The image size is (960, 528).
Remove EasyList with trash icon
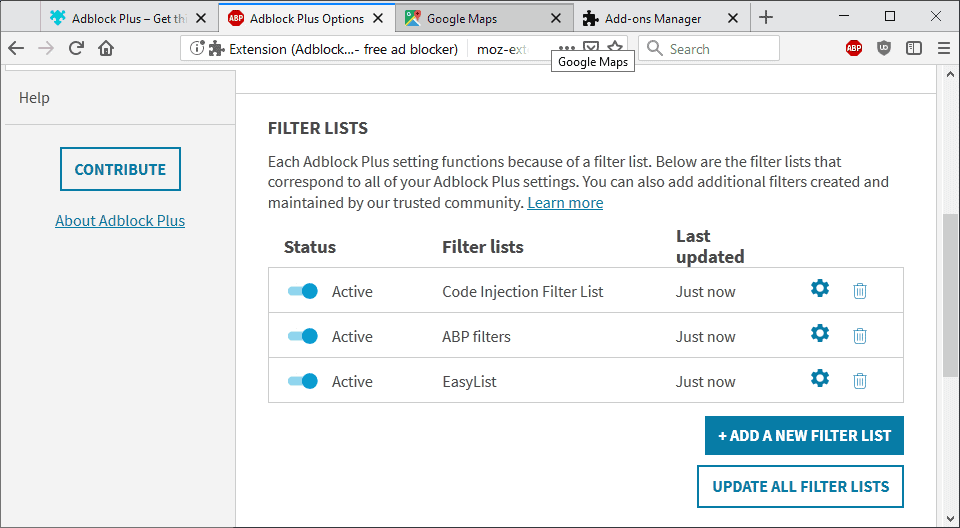(x=860, y=380)
